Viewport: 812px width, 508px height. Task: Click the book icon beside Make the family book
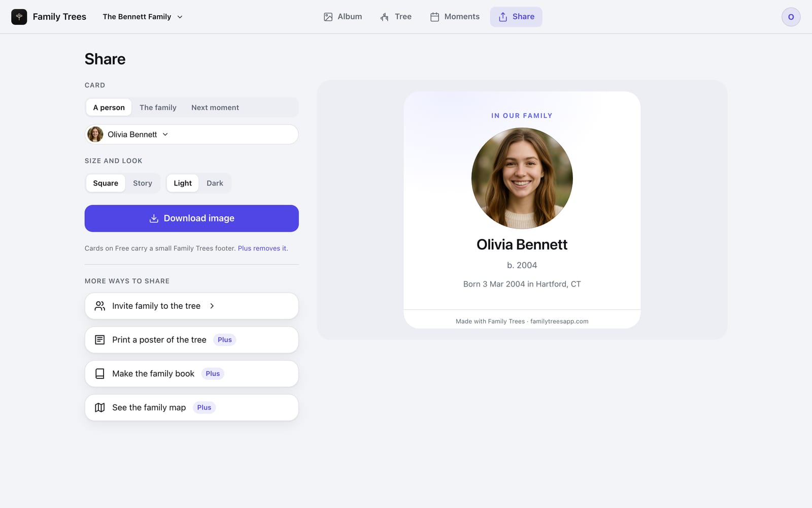coord(100,374)
